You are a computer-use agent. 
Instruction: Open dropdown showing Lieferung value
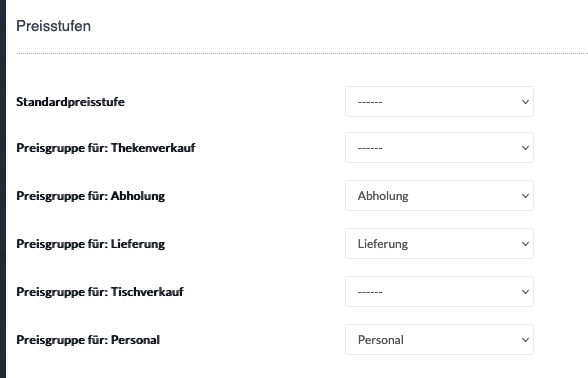tap(439, 243)
